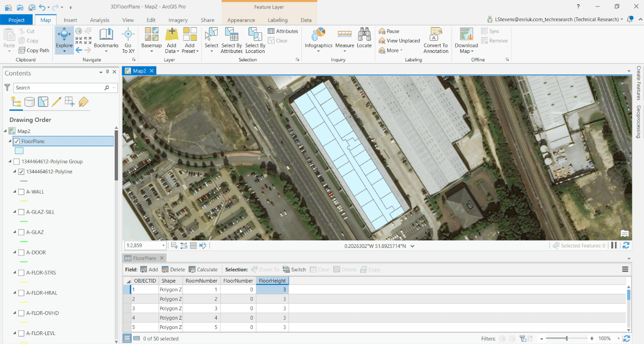
Task: Turn on the A-DOOR layer
Action: [x=21, y=252]
